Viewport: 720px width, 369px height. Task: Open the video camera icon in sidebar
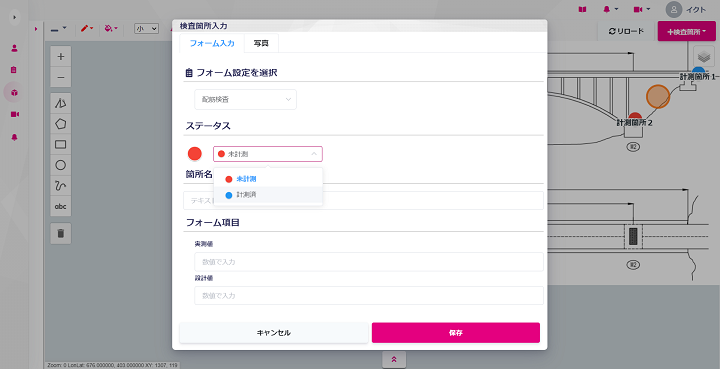tap(15, 114)
